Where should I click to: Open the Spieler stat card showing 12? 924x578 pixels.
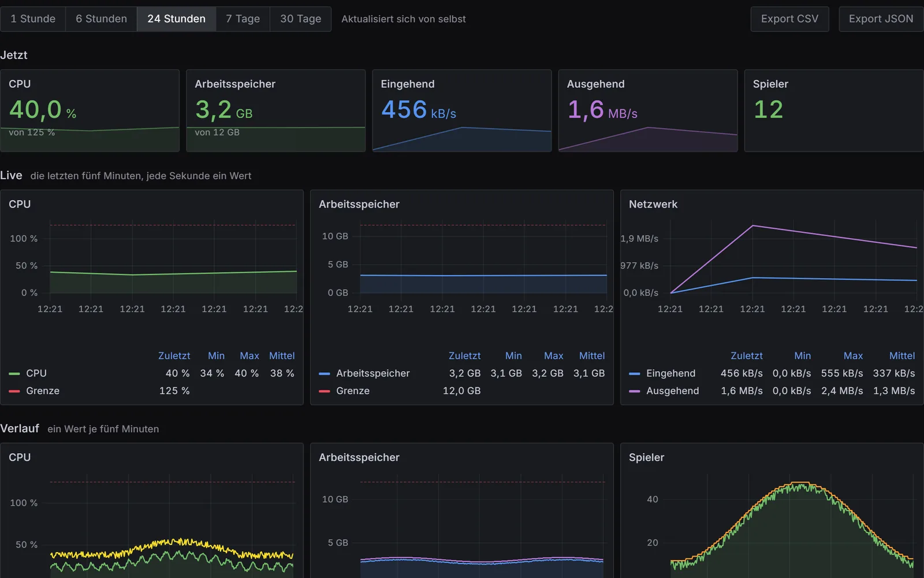click(x=834, y=111)
